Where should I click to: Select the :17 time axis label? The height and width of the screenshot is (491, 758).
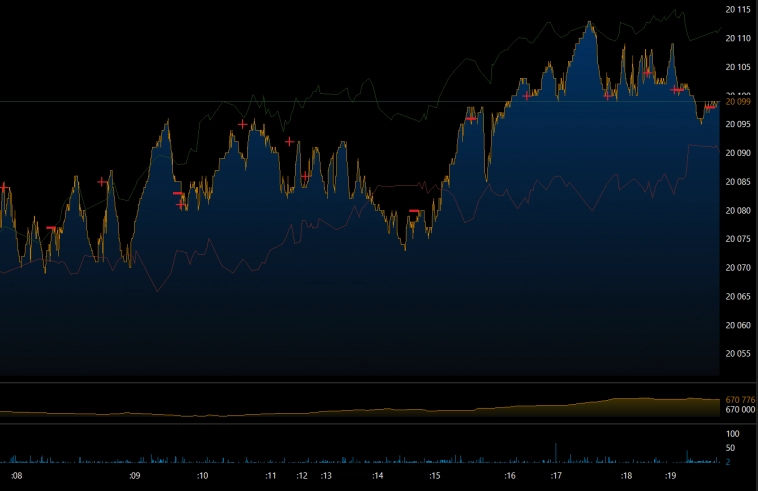pos(556,476)
